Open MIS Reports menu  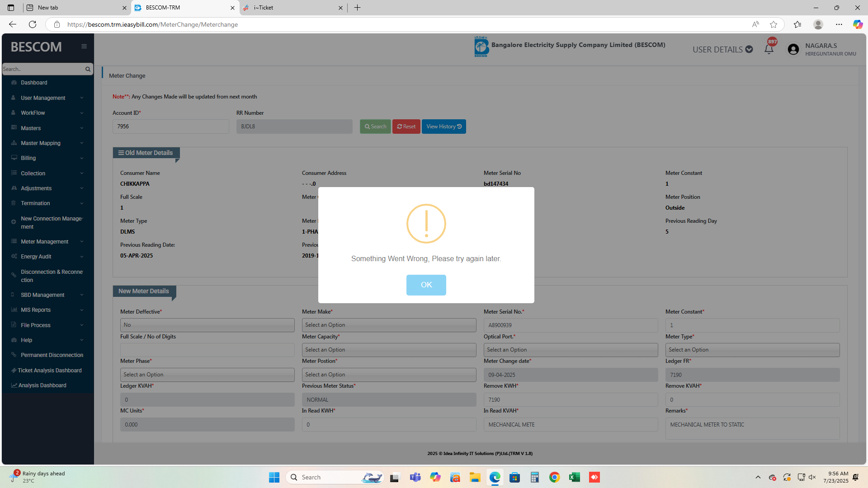pos(48,310)
